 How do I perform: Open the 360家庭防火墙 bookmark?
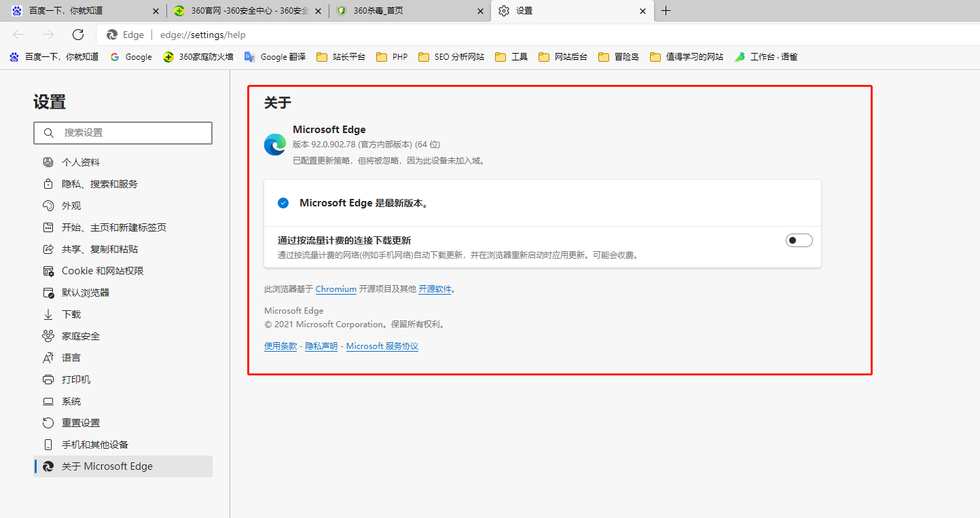(198, 57)
